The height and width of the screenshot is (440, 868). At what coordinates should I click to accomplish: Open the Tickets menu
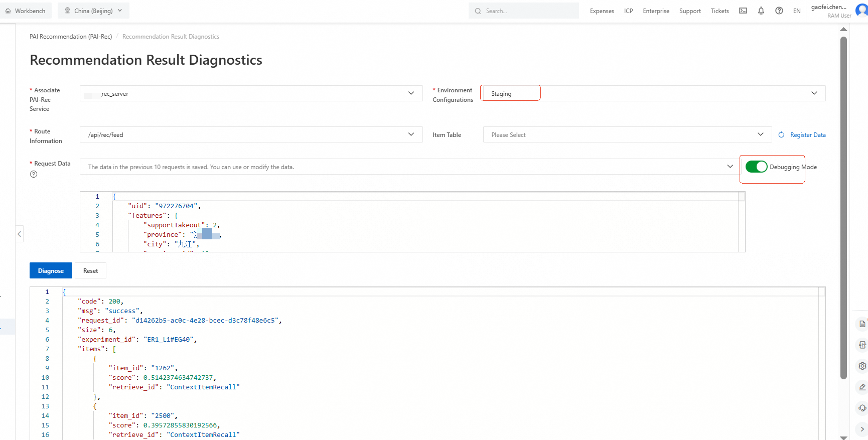tap(719, 11)
